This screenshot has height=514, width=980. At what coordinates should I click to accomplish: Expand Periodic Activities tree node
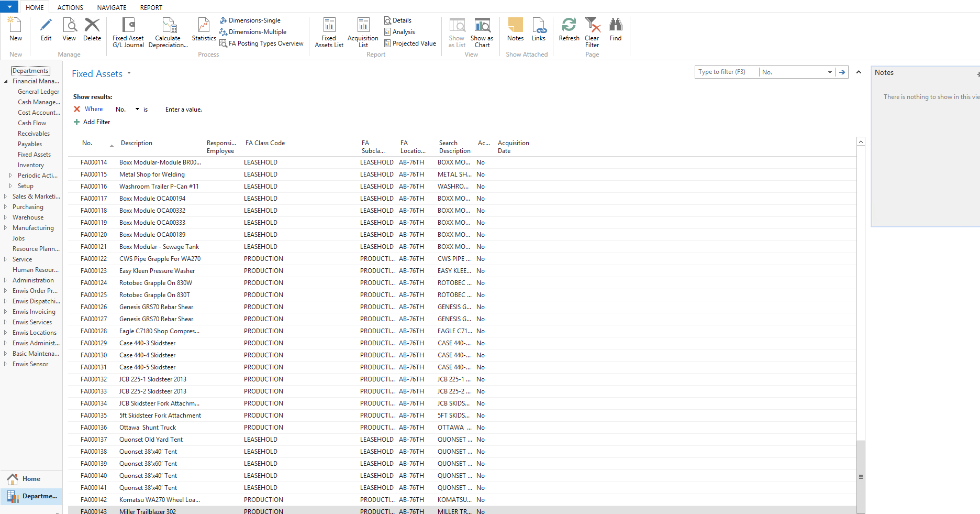10,176
